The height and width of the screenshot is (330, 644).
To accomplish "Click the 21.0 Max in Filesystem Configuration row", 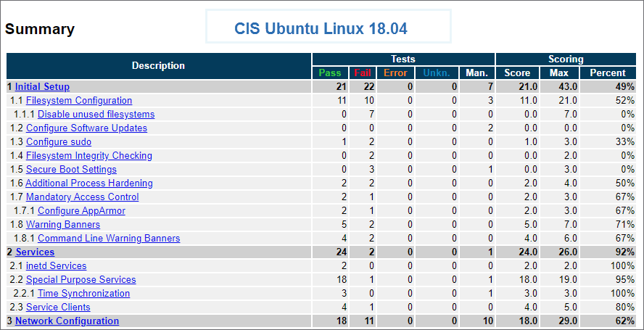I will pyautogui.click(x=569, y=101).
